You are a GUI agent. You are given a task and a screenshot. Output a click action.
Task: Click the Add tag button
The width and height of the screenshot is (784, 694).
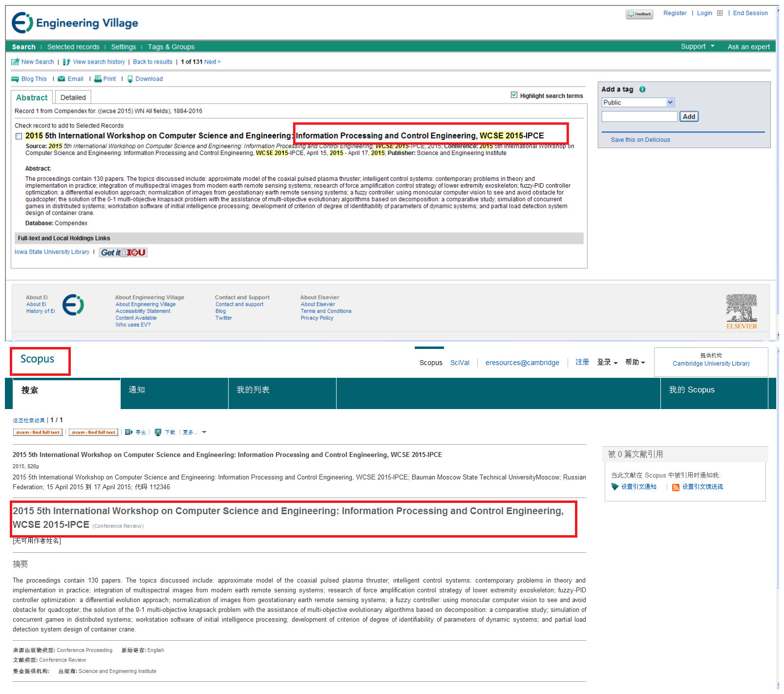point(689,116)
